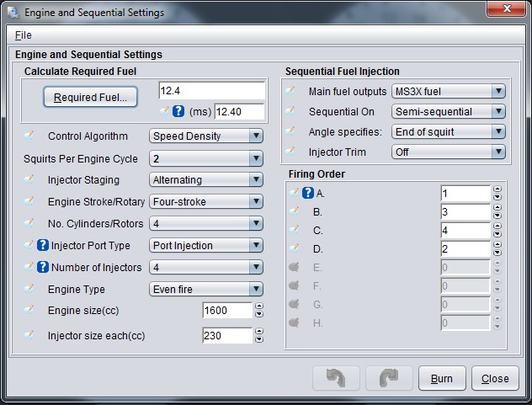Click the Firing Order B value field
532x405 pixels.
click(465, 212)
